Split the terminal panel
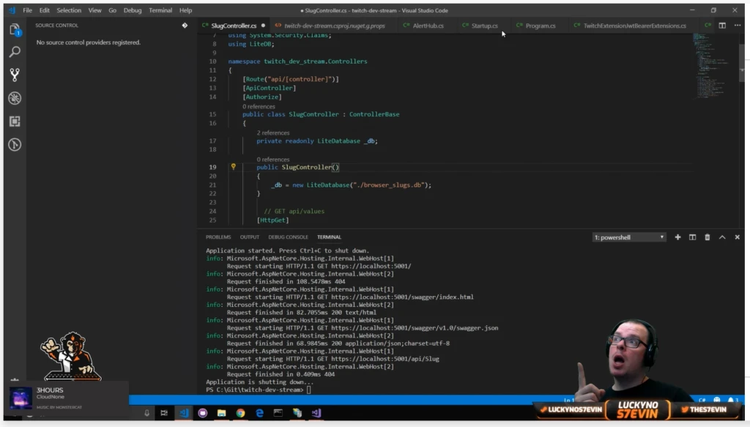Screen dimensions: 750x427 coord(692,237)
